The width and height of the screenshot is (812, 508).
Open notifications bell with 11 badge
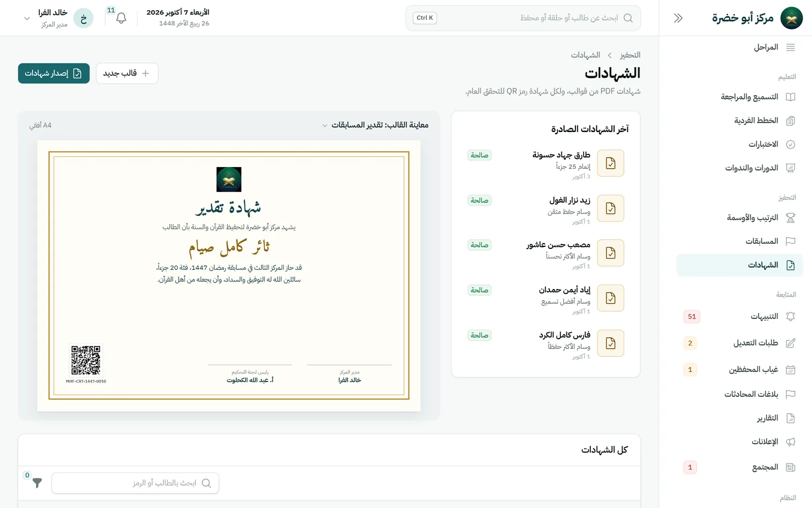click(121, 18)
